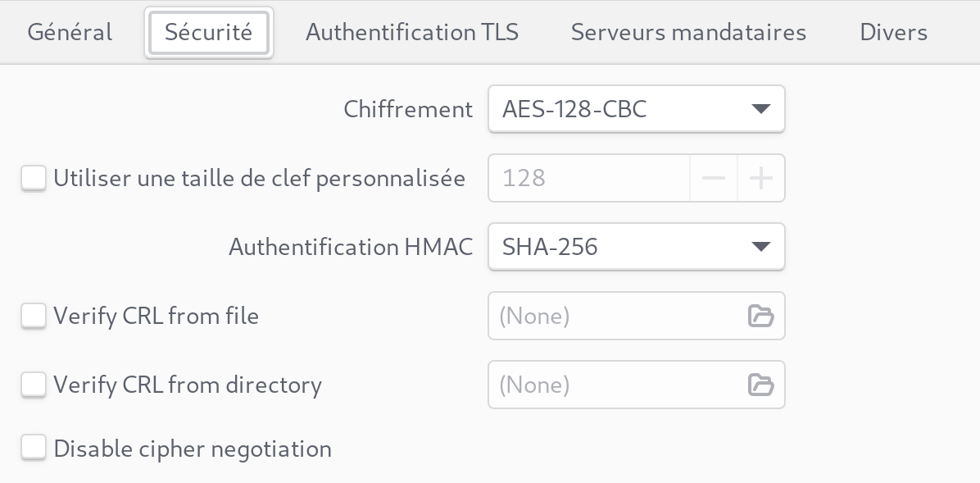This screenshot has height=483, width=980.
Task: Click the Authentification HMAC dropdown arrow
Action: coord(760,247)
